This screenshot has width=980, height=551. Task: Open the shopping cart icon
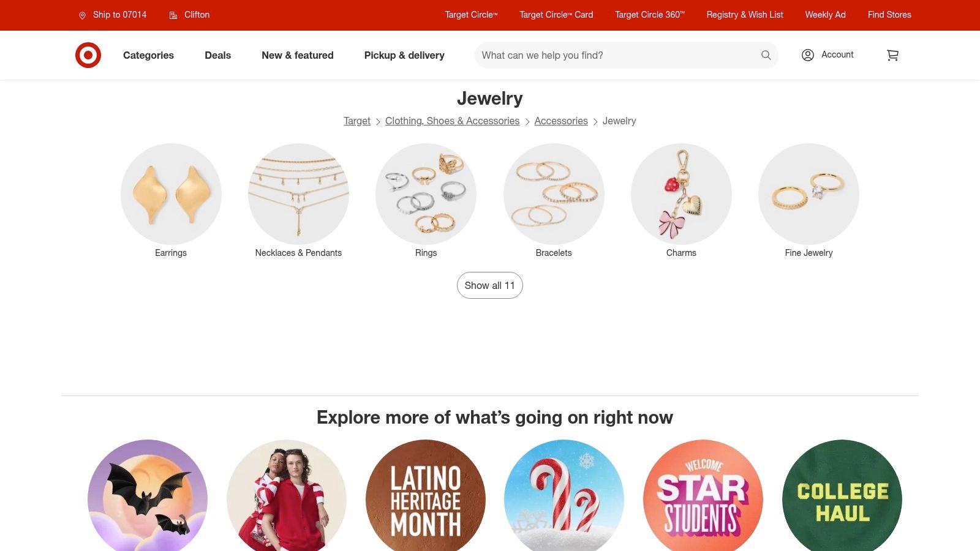(892, 55)
